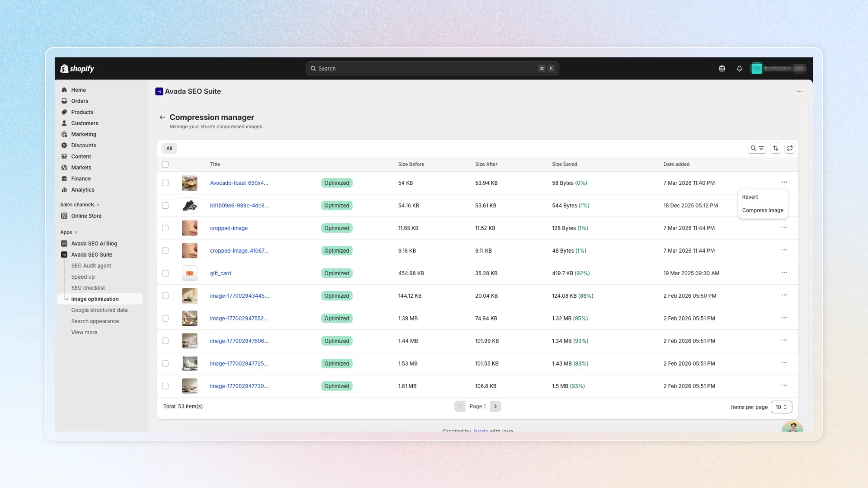Open actions menu for image-177002947730 row
868x488 pixels.
784,386
